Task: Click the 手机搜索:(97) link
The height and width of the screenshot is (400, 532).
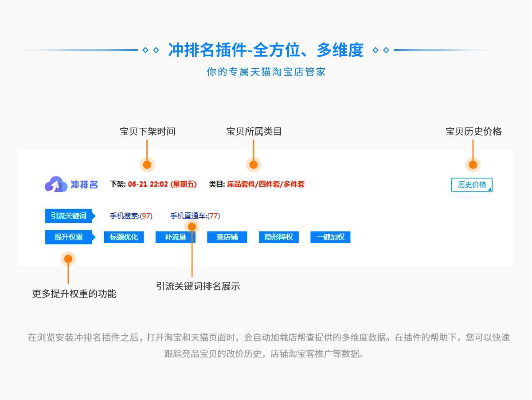Action: 131,216
